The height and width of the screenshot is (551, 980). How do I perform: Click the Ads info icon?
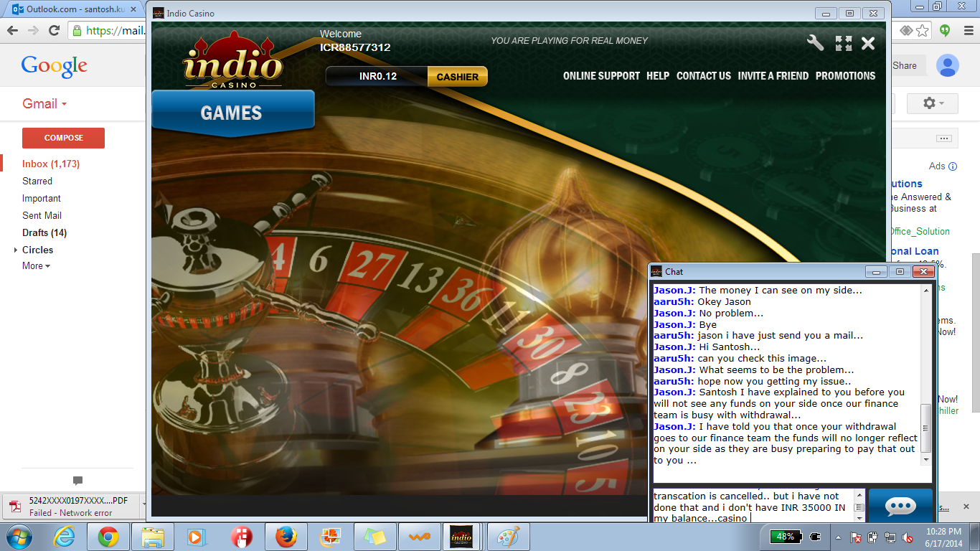click(x=953, y=166)
